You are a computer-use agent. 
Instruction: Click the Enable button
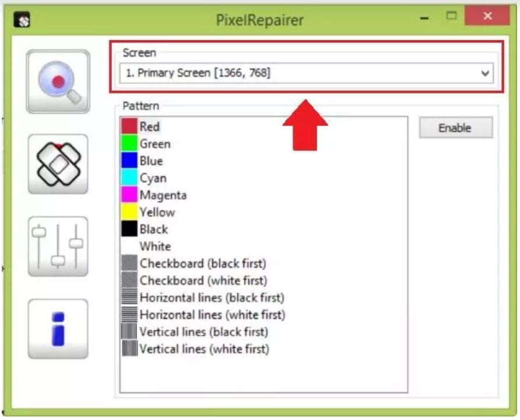click(456, 128)
